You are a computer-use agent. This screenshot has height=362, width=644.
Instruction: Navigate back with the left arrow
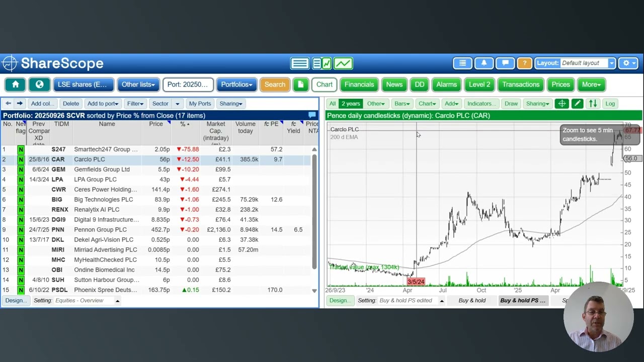pos(8,104)
